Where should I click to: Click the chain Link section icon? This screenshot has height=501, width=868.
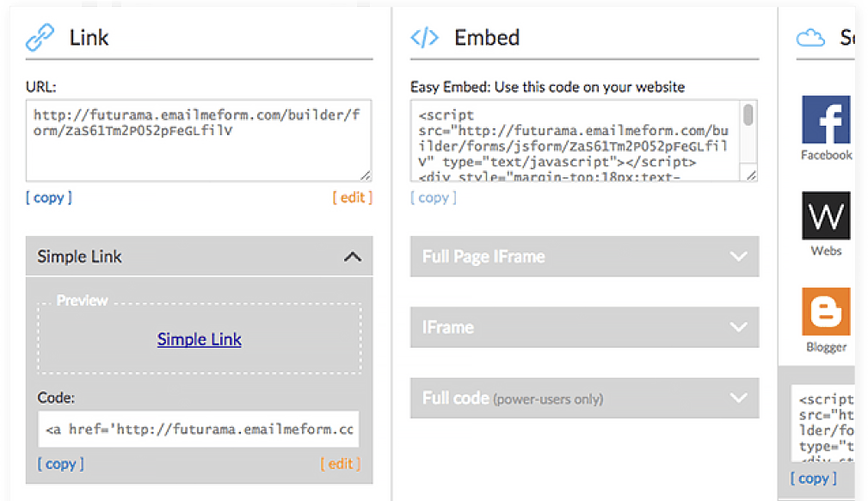40,37
